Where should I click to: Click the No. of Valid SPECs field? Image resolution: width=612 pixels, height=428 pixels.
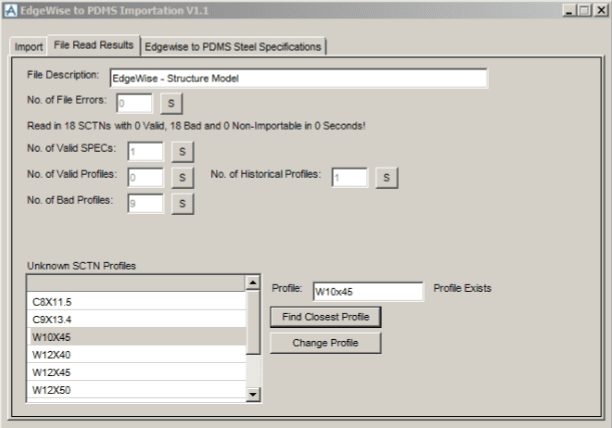[146, 152]
